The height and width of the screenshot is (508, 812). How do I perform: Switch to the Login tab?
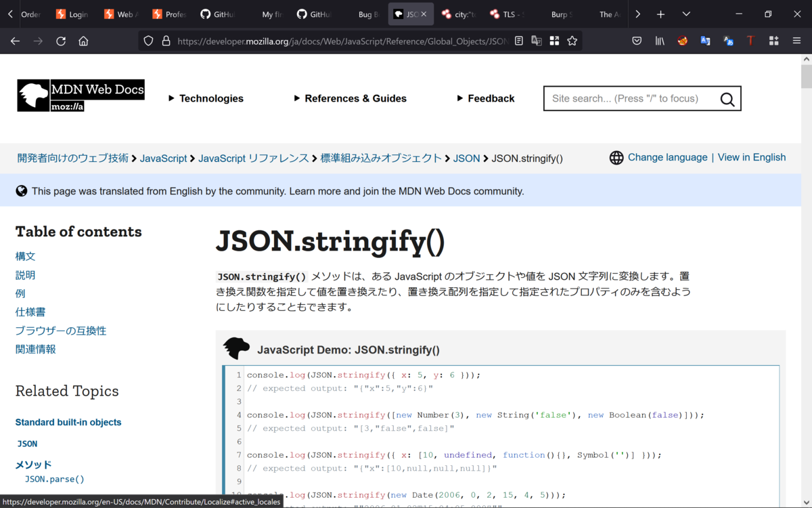pos(72,14)
